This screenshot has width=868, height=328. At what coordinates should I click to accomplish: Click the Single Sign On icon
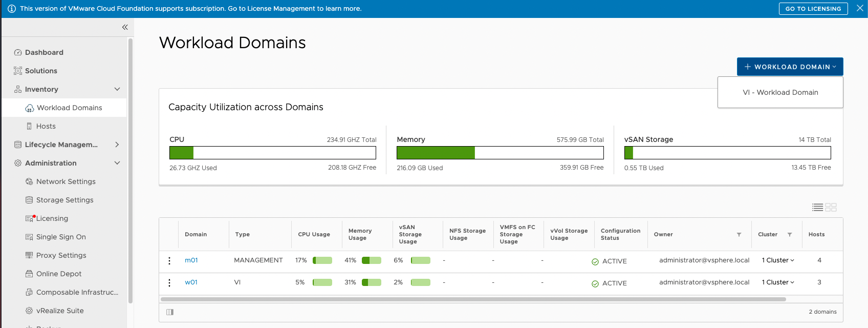point(29,237)
